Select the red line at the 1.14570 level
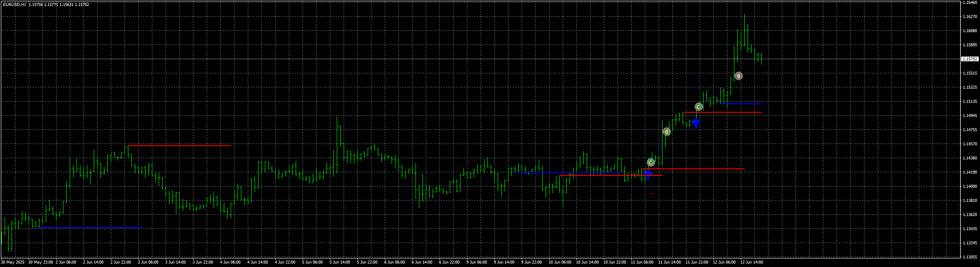Image resolution: width=980 pixels, height=267 pixels. [x=179, y=146]
